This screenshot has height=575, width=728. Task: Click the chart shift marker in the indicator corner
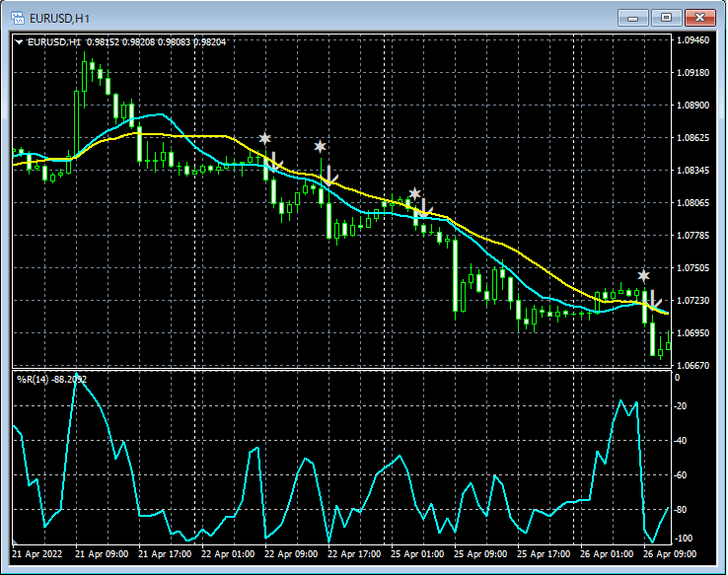(16, 541)
